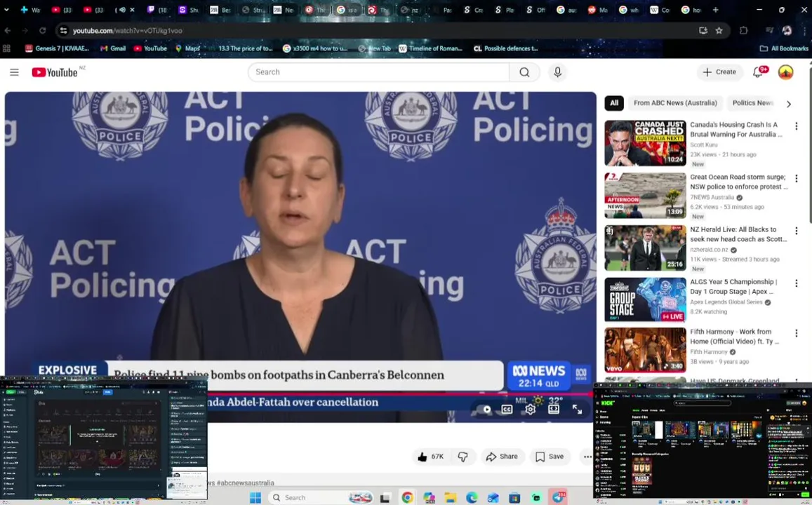Open the #abcnewsaustralia hashtag link
This screenshot has width=812, height=505.
click(x=246, y=483)
